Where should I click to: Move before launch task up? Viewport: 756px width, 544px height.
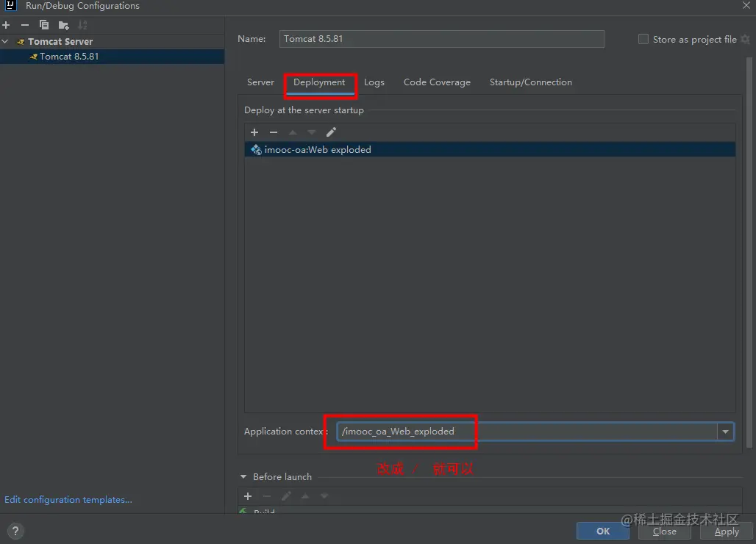point(305,495)
